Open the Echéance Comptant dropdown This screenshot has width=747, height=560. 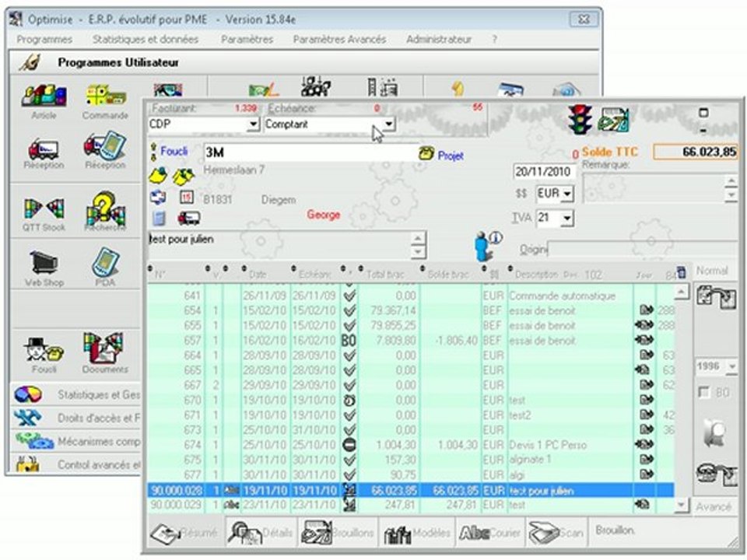pyautogui.click(x=389, y=124)
